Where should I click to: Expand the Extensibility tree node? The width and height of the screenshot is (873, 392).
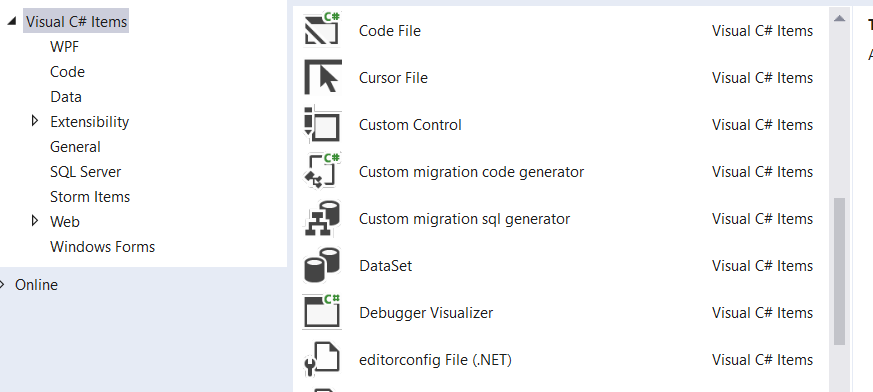(x=35, y=121)
